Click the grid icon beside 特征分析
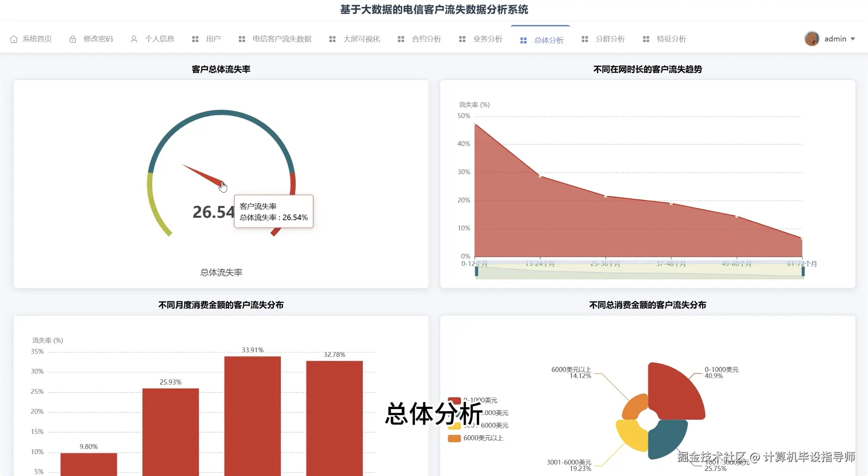The width and height of the screenshot is (868, 476). (x=646, y=39)
